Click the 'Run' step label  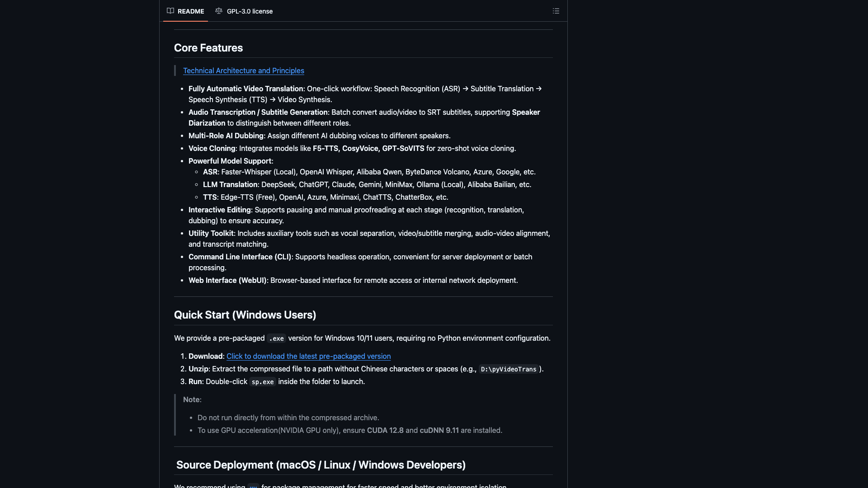[x=195, y=381]
